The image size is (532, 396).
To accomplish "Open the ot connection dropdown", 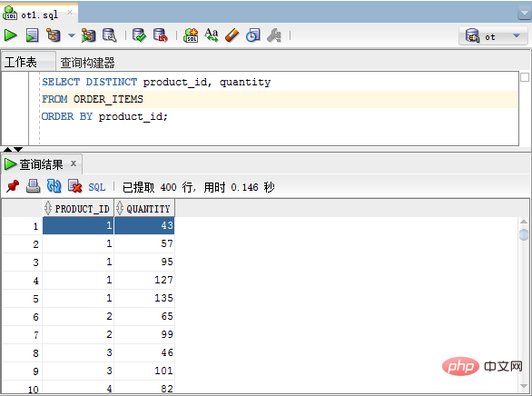I will coord(493,36).
